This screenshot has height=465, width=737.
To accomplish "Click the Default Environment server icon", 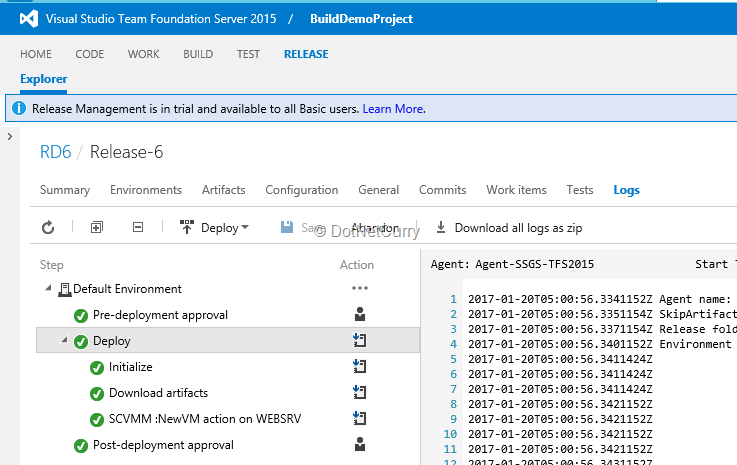I will click(64, 290).
